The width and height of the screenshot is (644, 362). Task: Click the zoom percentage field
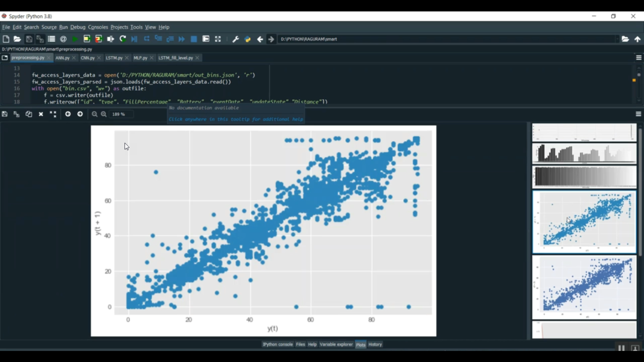[121, 114]
